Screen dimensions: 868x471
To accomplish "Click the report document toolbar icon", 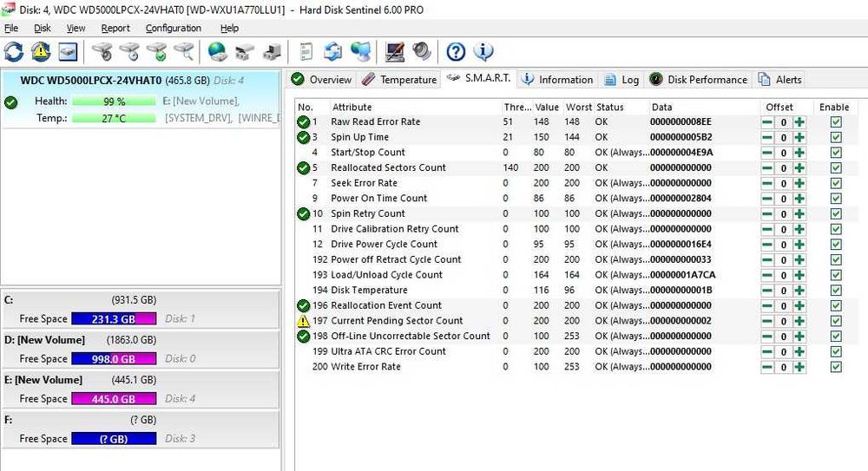I will [306, 52].
